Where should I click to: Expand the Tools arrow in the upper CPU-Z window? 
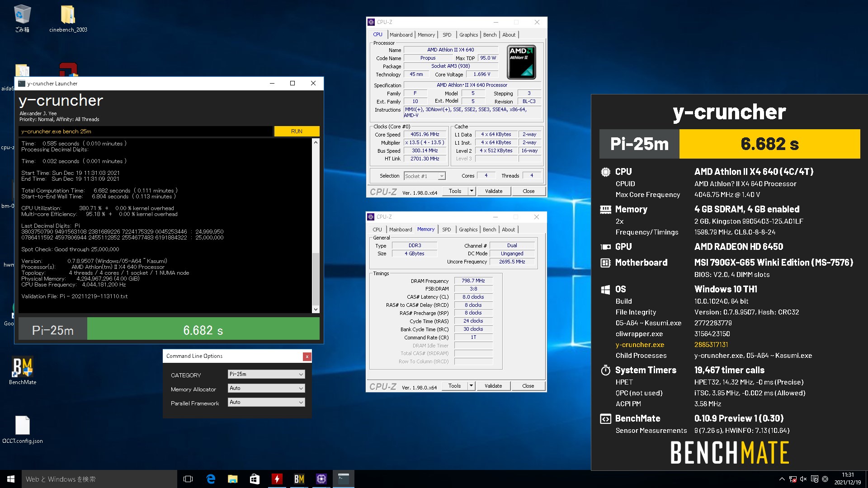472,191
